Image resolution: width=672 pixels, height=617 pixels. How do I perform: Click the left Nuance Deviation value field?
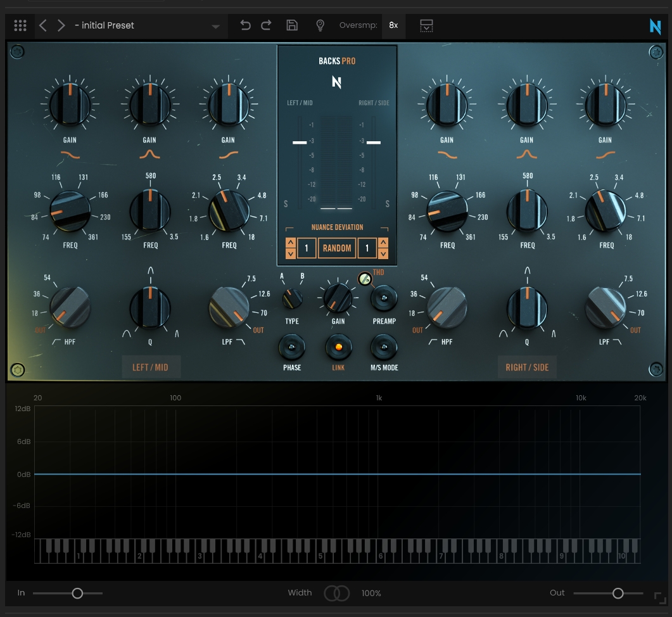(x=307, y=248)
